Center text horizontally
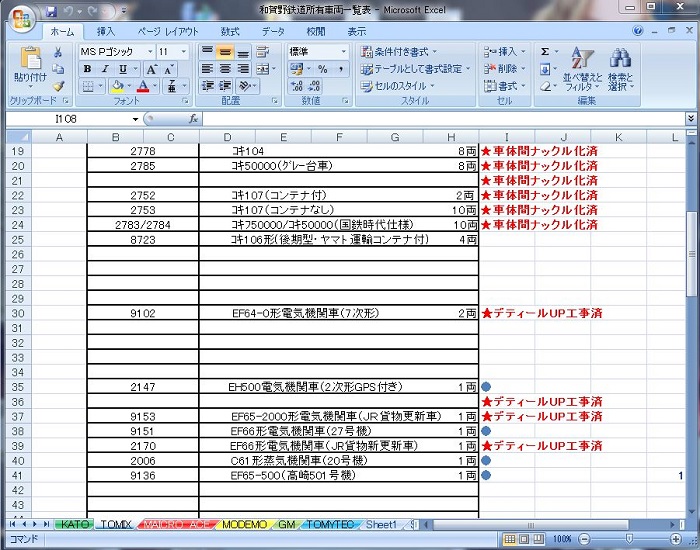 (225, 69)
